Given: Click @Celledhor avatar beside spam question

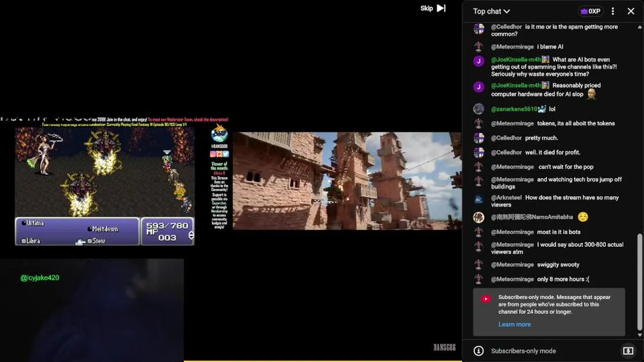Looking at the screenshot, I should point(479,29).
